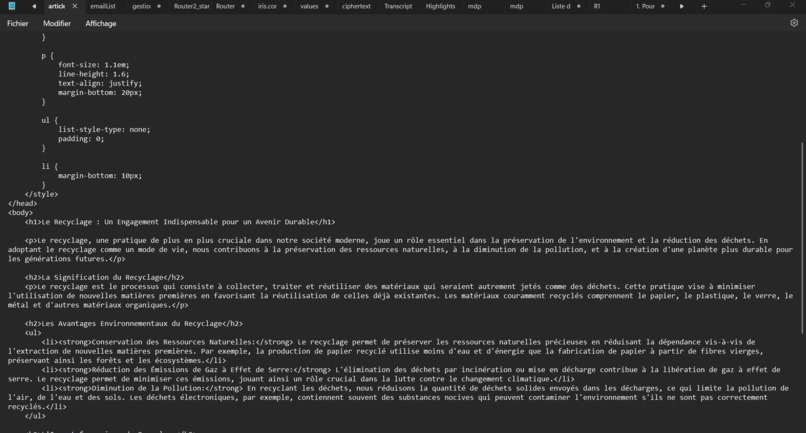Click the h2 'Les Avantages Environnementaux du Recyclage' line

[x=134, y=324]
